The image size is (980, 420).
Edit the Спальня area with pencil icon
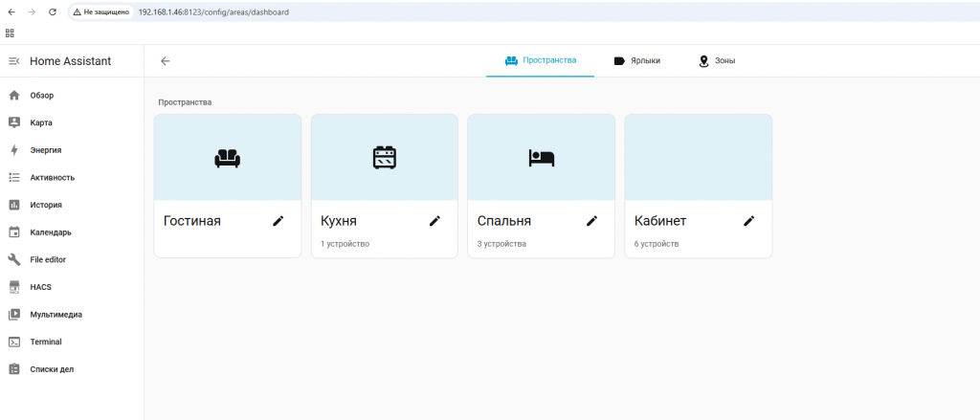click(591, 221)
